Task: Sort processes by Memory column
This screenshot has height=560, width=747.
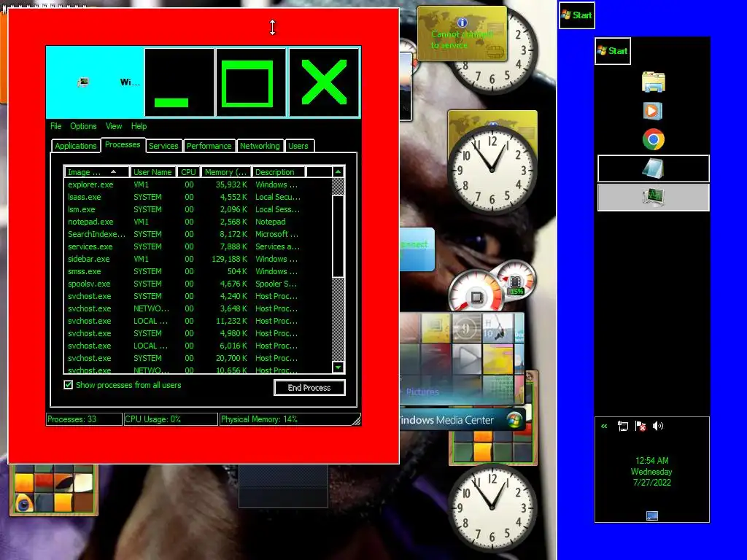Action: point(226,172)
